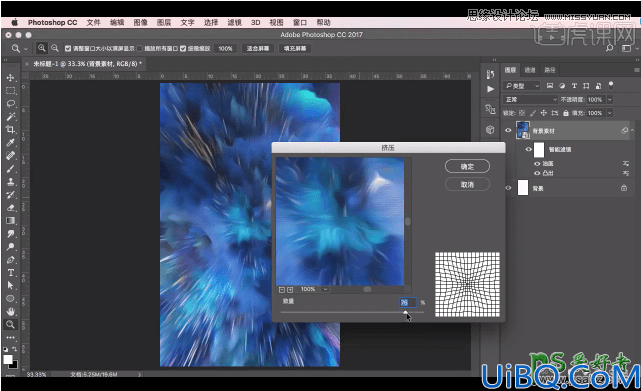Click 取消 in the Pinch dialog
Screen dimensions: 641x391
click(x=467, y=184)
